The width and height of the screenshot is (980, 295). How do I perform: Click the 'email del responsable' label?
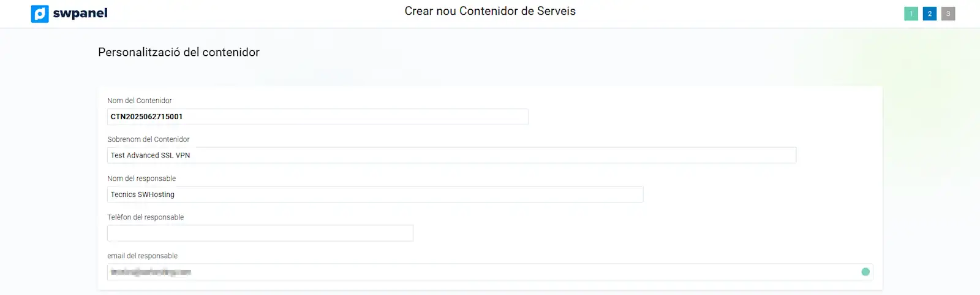[x=143, y=256]
